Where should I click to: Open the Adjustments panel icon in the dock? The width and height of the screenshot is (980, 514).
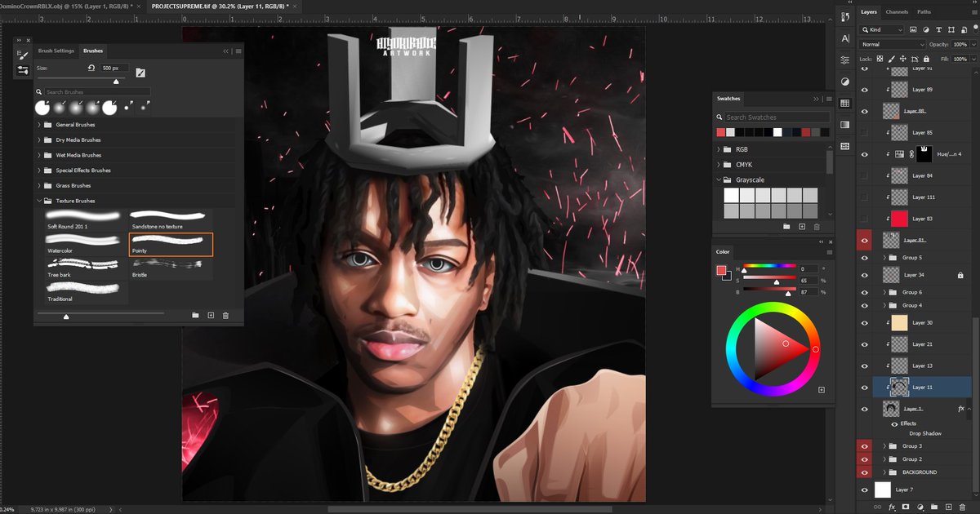844,82
